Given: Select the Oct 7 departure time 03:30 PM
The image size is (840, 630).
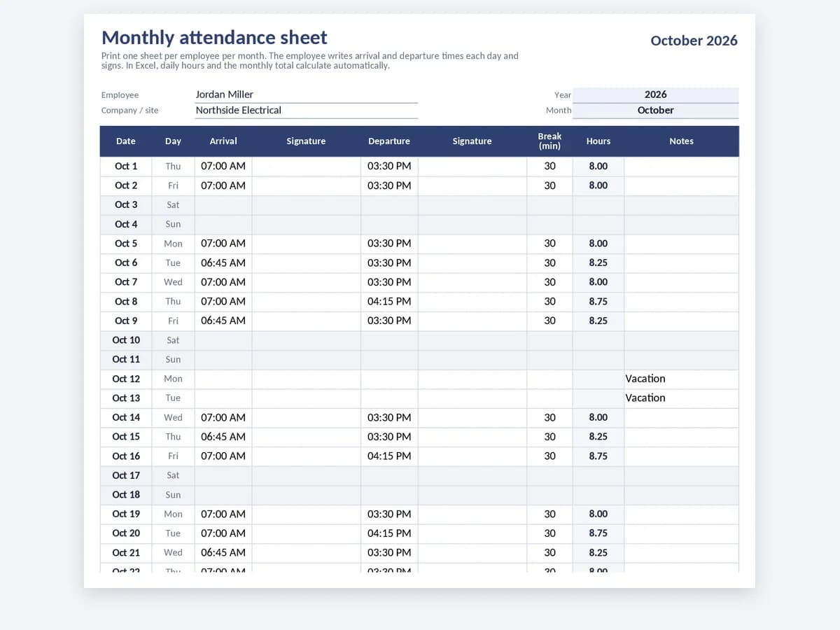Looking at the screenshot, I should click(389, 282).
